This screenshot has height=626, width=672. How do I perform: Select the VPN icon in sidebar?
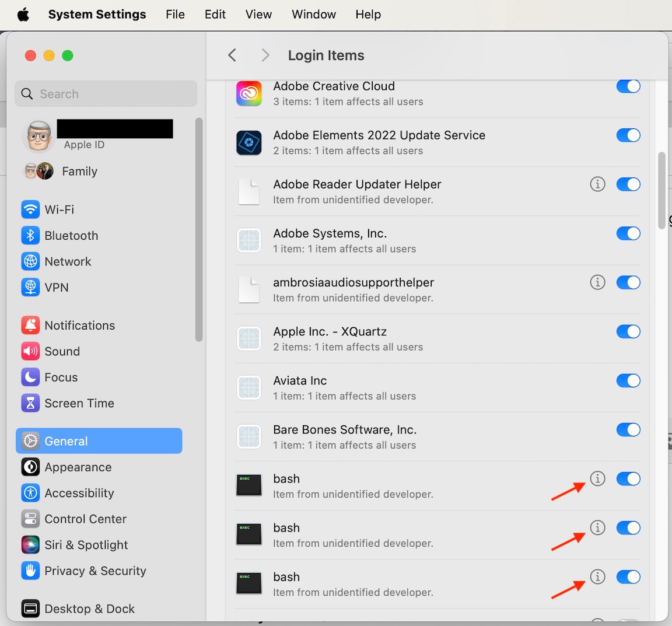coord(30,287)
